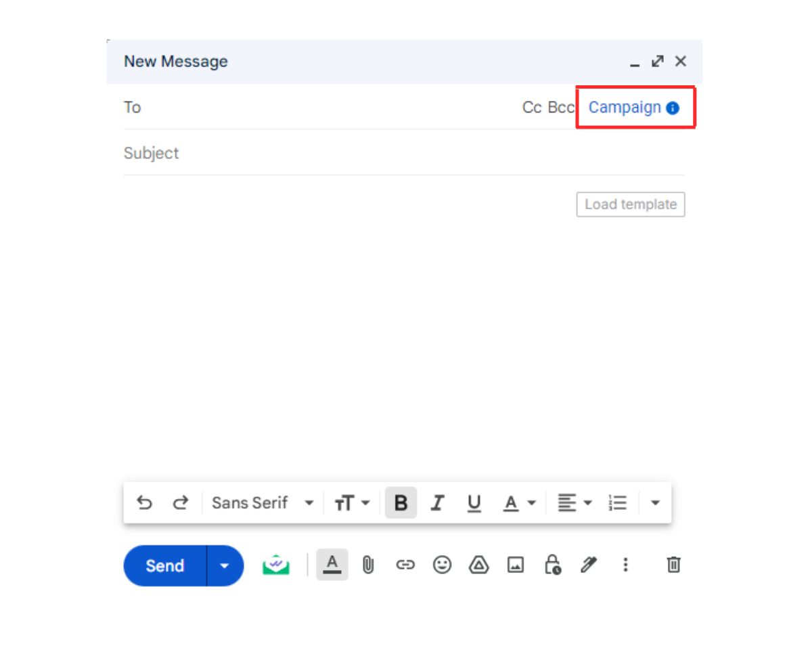The height and width of the screenshot is (650, 812).
Task: Toggle bold formatting
Action: tap(401, 503)
